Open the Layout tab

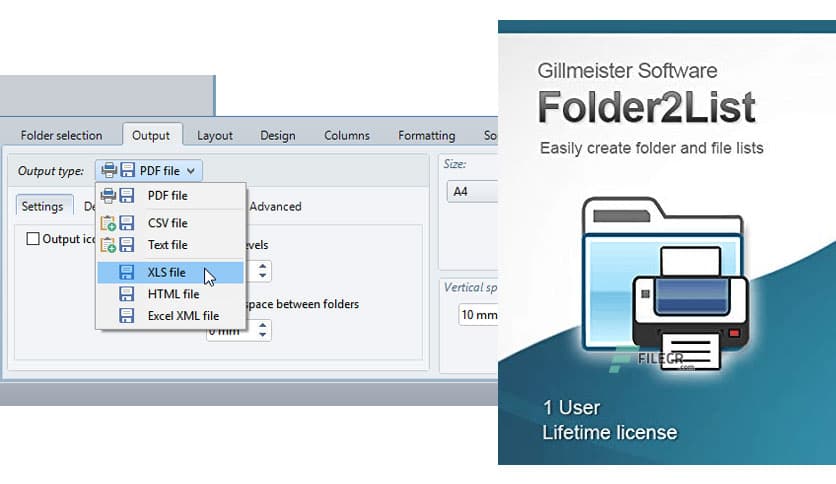point(215,135)
